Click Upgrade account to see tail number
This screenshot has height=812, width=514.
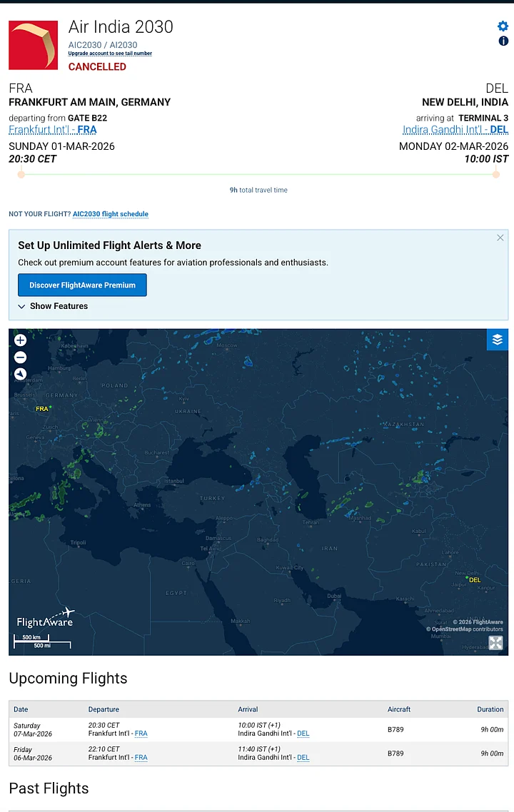(x=110, y=54)
